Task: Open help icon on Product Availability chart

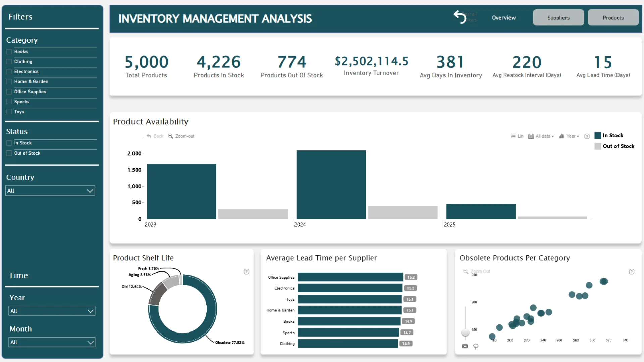Action: pyautogui.click(x=587, y=136)
